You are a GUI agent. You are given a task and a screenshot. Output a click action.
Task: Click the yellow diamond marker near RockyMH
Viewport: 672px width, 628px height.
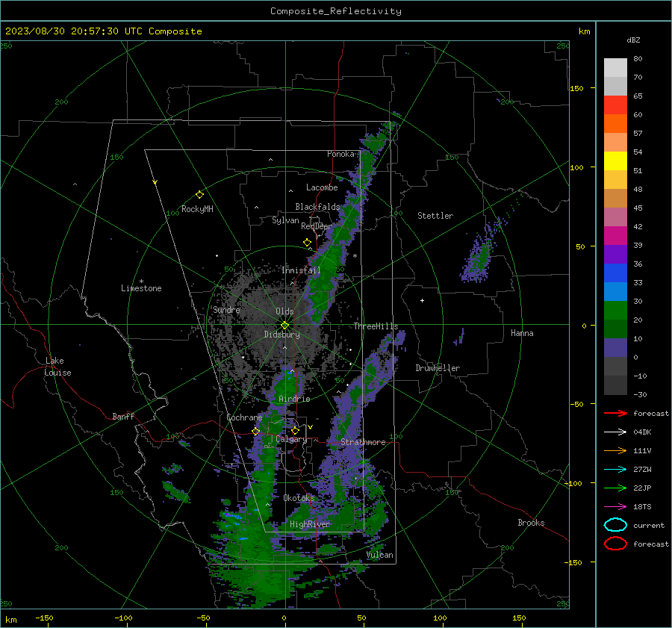pyautogui.click(x=199, y=195)
